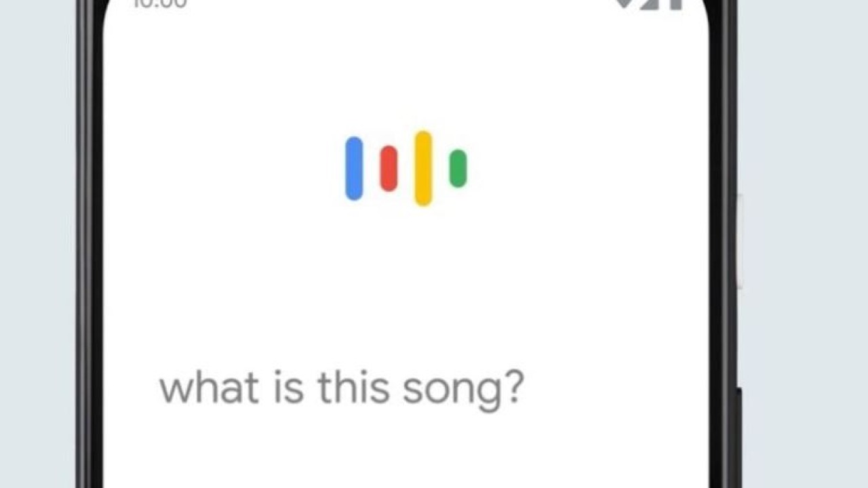Image resolution: width=868 pixels, height=488 pixels.
Task: Click the letter "w" starting the transcribed query
Action: point(174,390)
